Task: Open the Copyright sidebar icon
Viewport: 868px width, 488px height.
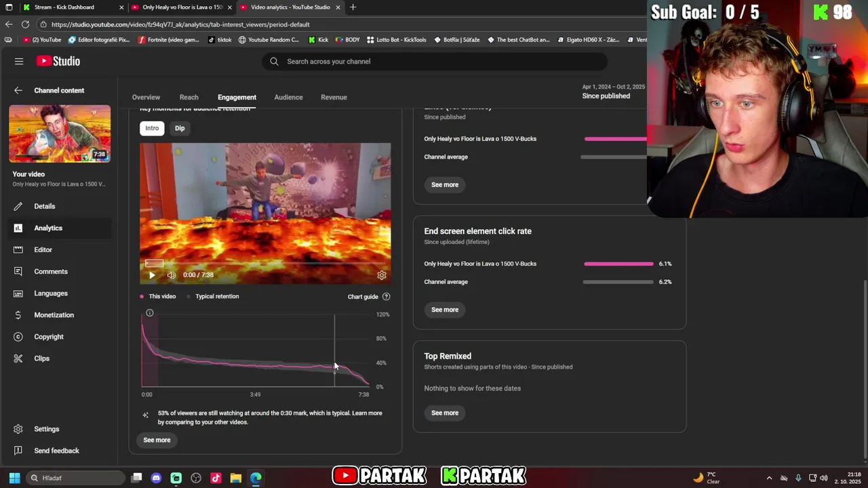Action: click(x=18, y=336)
